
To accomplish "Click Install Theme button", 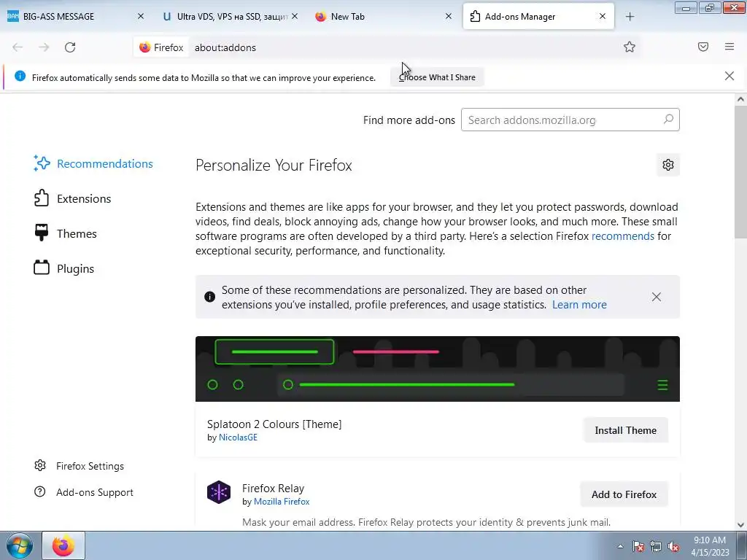I will pos(625,430).
